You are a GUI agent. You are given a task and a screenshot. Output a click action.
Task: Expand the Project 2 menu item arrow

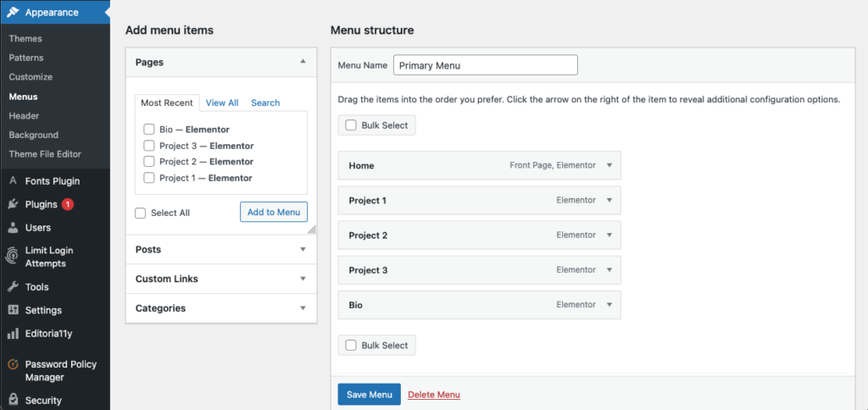pyautogui.click(x=609, y=235)
